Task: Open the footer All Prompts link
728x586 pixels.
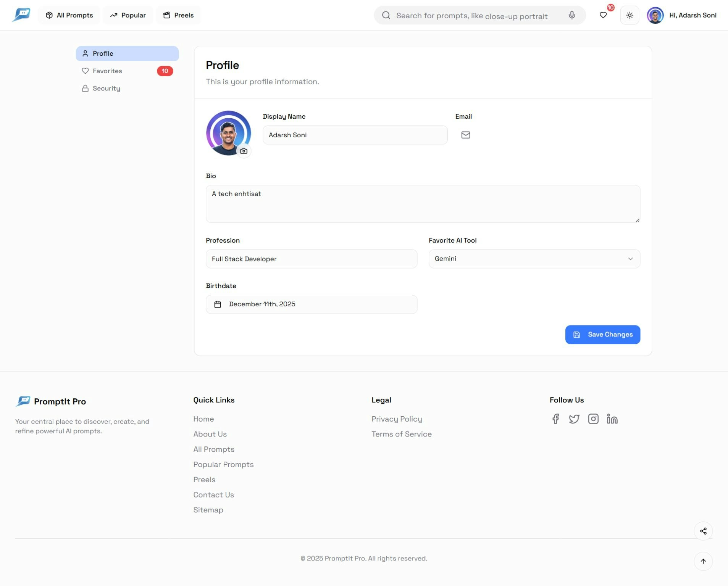Action: coord(214,449)
